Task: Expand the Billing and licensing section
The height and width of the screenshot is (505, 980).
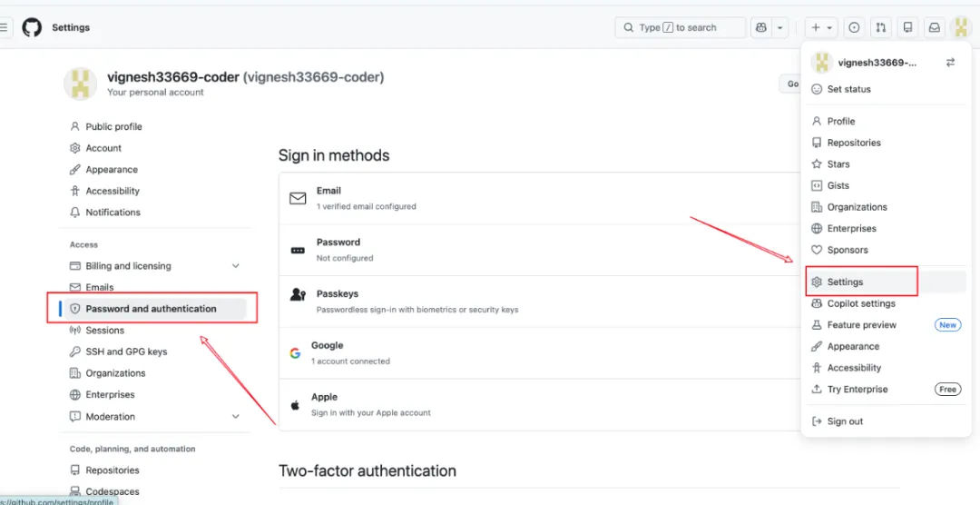Action: 235,266
